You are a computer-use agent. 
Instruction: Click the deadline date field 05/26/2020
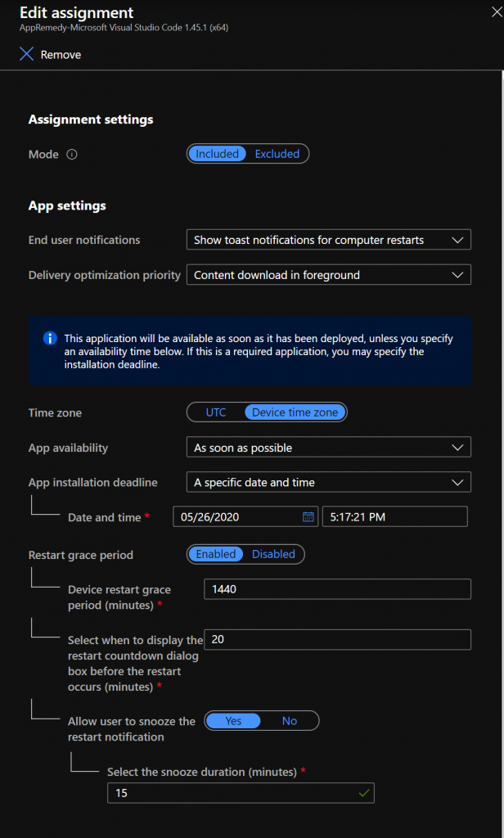pos(245,517)
